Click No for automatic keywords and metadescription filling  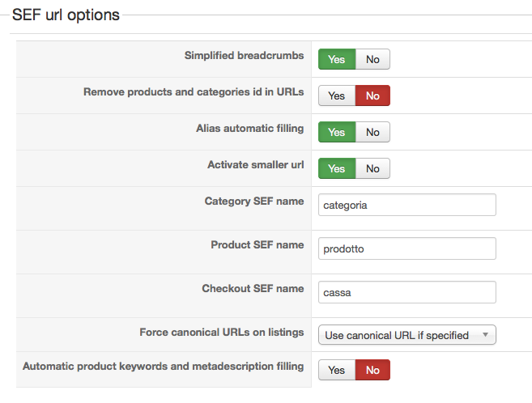pyautogui.click(x=372, y=370)
